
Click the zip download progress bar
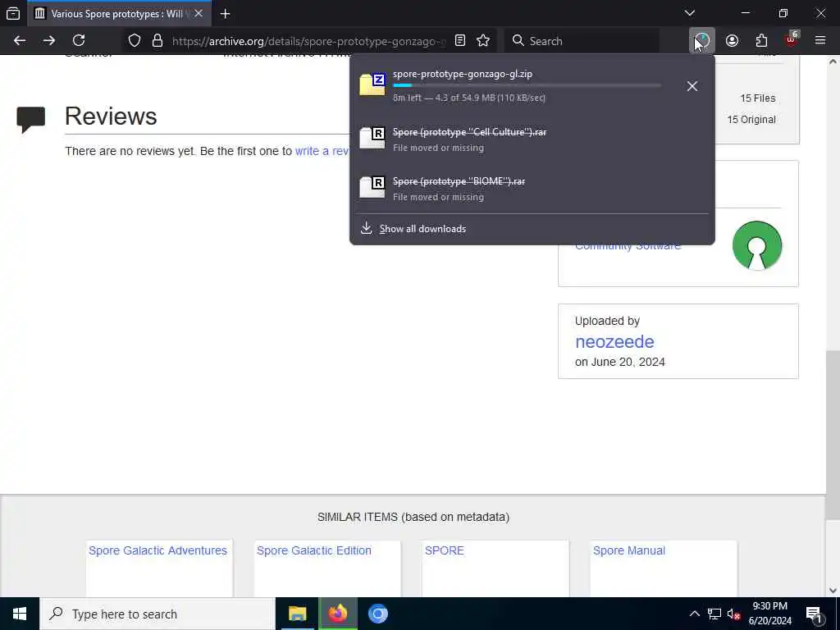(x=527, y=85)
